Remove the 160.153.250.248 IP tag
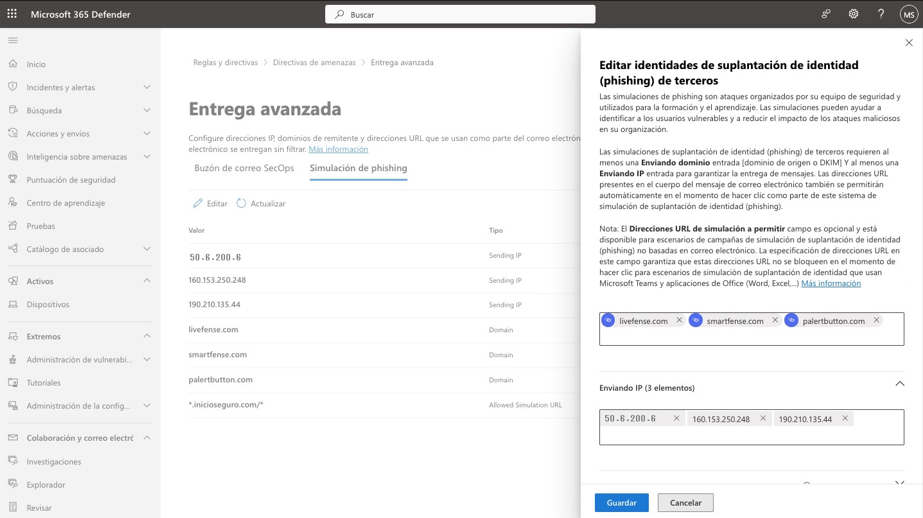The image size is (923, 518). [x=763, y=418]
